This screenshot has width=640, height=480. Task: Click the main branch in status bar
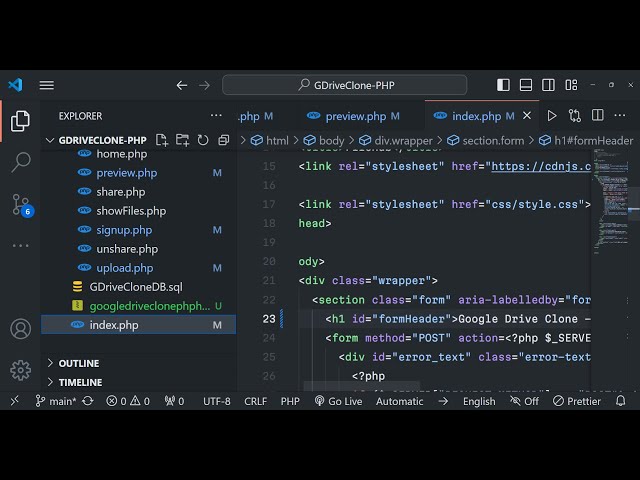tap(56, 401)
